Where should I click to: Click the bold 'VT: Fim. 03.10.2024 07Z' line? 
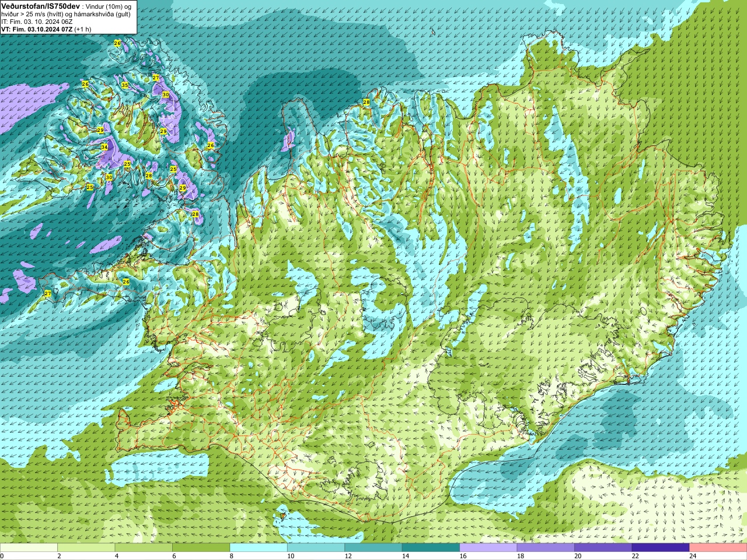click(37, 29)
